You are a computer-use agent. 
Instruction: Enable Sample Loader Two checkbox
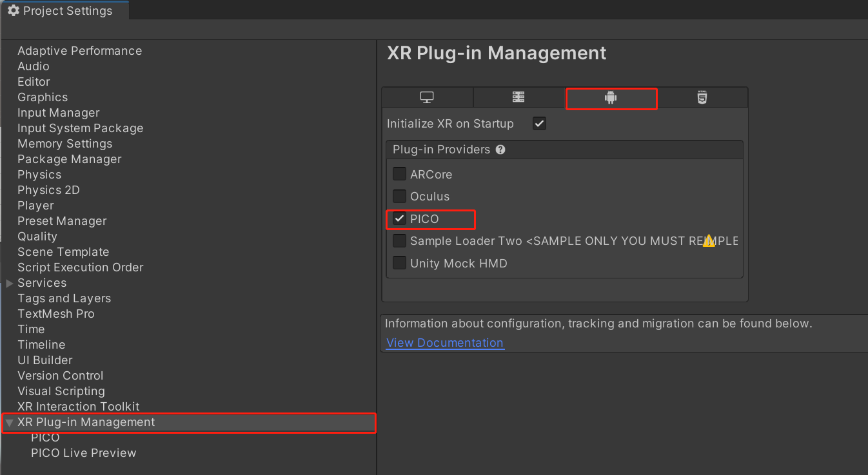399,241
